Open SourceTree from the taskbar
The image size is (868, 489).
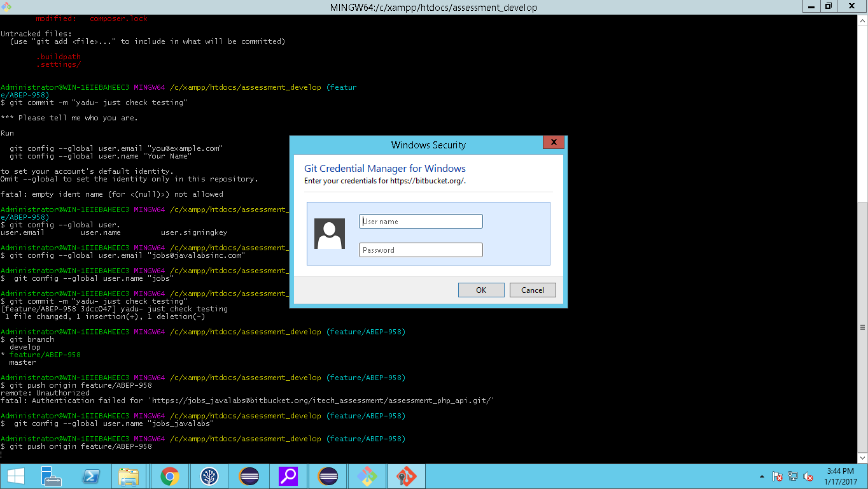point(209,476)
